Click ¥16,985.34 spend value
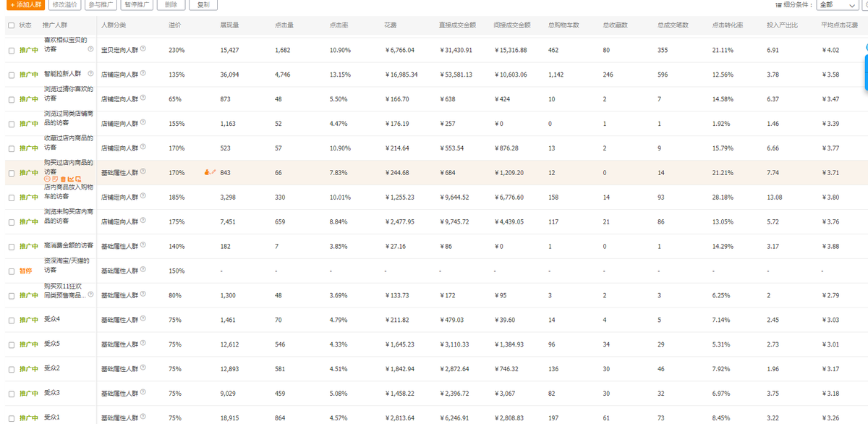 click(401, 75)
